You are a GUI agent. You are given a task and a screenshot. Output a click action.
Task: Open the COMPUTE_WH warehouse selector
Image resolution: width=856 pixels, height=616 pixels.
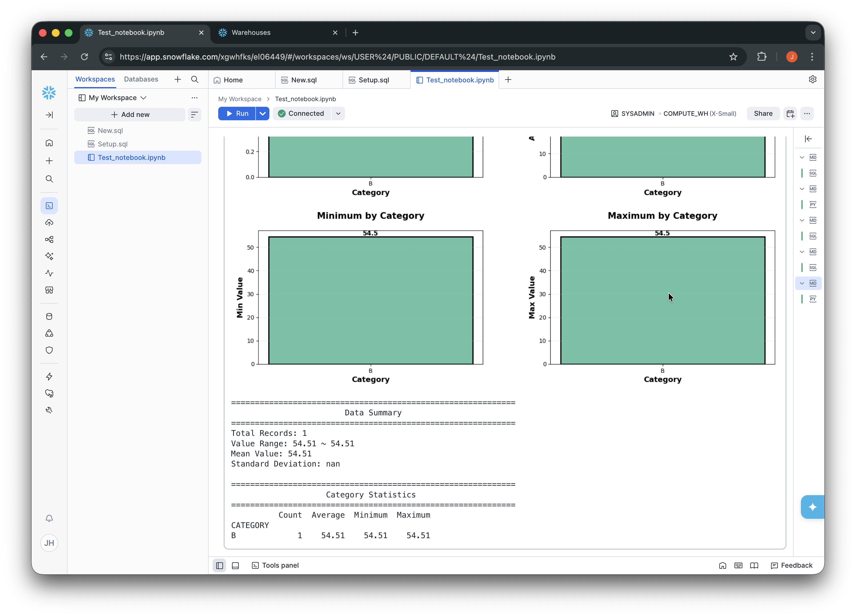[x=700, y=114]
